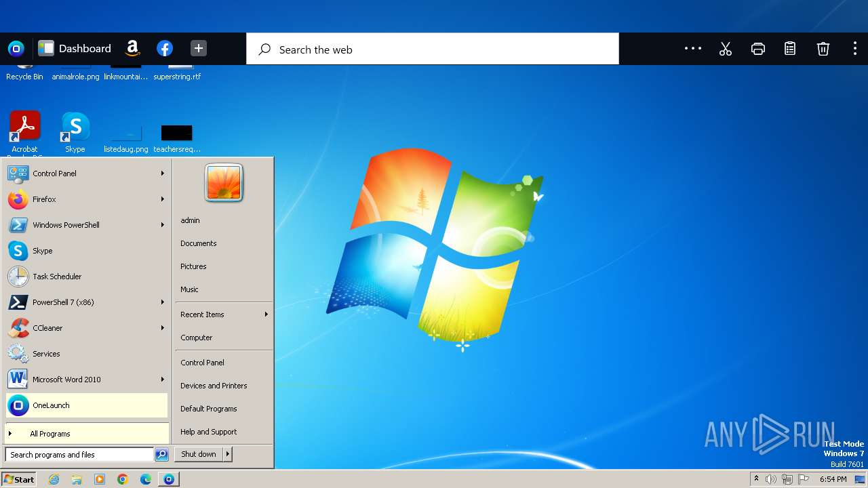
Task: Click the trash bin icon in OneLaunch bar
Action: tap(823, 49)
